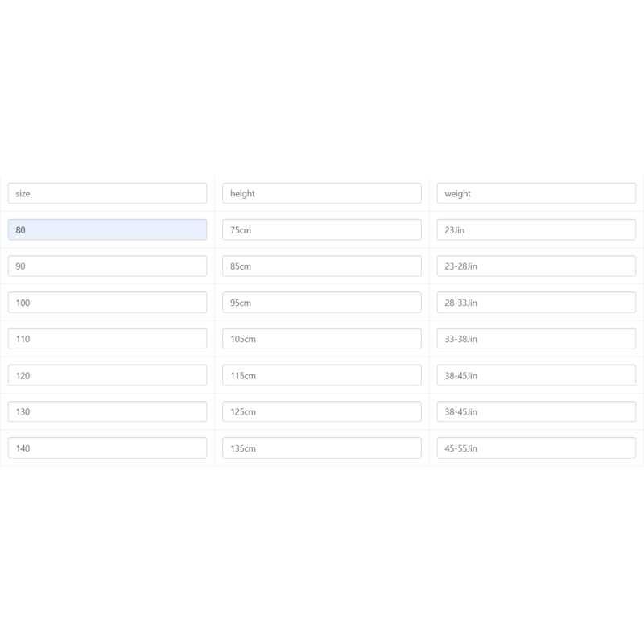
Task: Focus the weight field showing 33-38Jin
Action: [536, 339]
